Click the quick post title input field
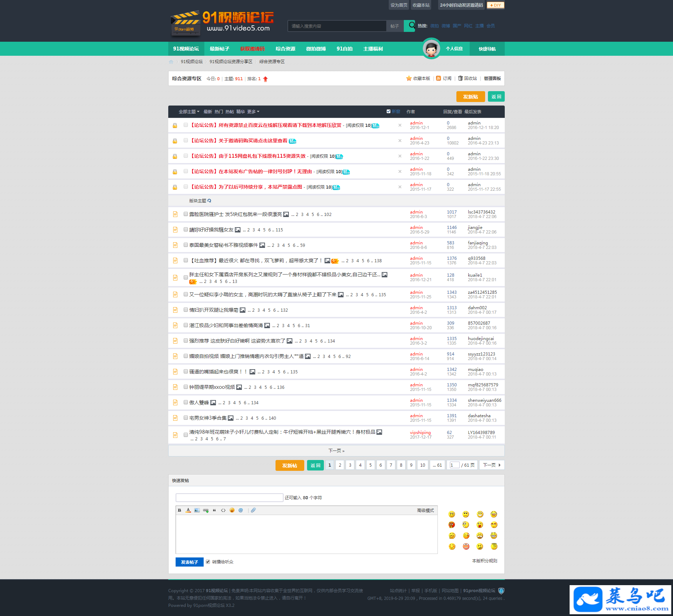 229,497
